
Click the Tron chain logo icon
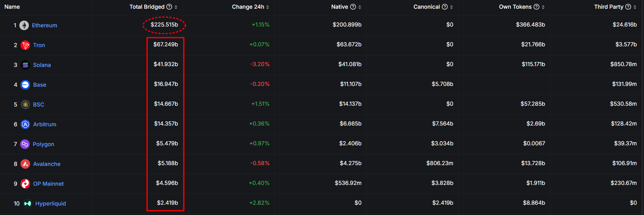pos(25,45)
